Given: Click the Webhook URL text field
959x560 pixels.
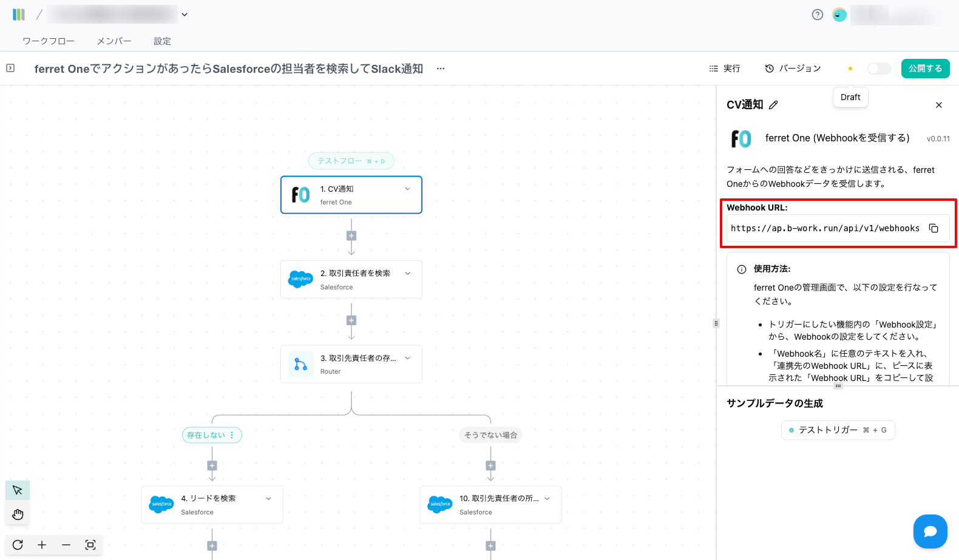Looking at the screenshot, I should [825, 229].
